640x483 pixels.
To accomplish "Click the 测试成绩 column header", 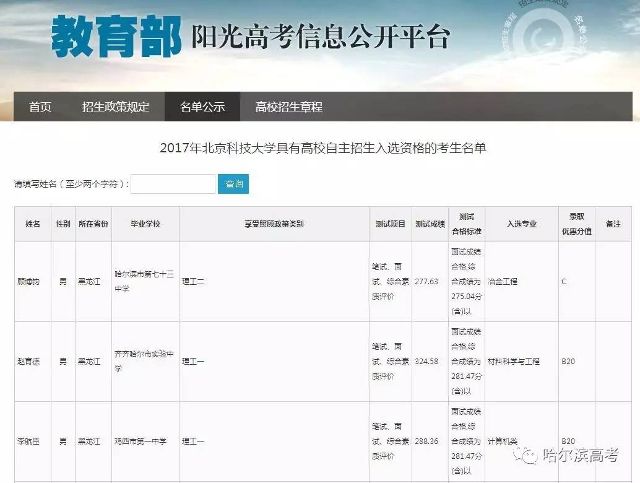I will click(x=430, y=224).
